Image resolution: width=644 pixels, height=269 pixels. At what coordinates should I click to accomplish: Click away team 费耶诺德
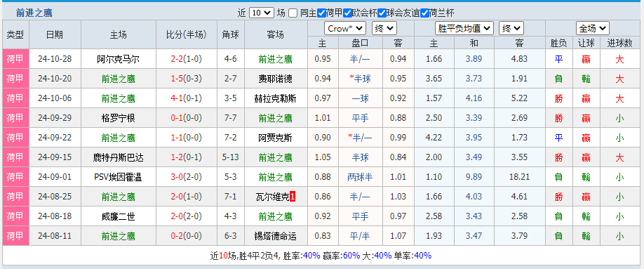pyautogui.click(x=276, y=79)
